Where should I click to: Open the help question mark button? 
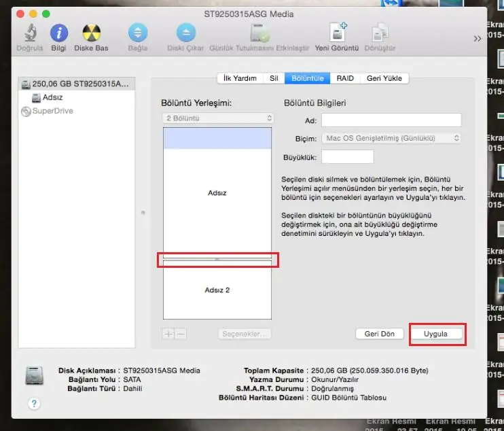[34, 403]
